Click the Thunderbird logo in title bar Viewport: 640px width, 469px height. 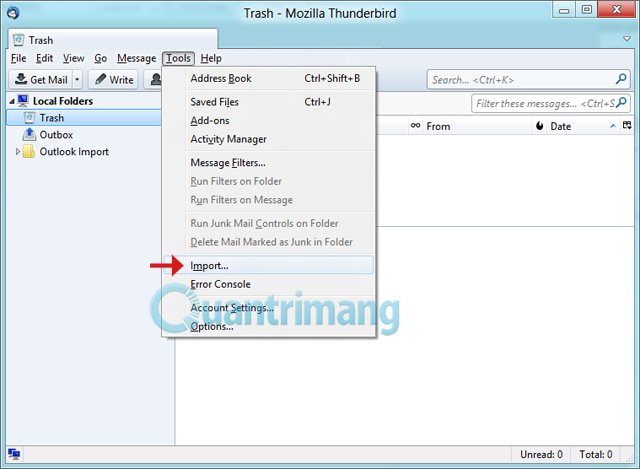13,13
